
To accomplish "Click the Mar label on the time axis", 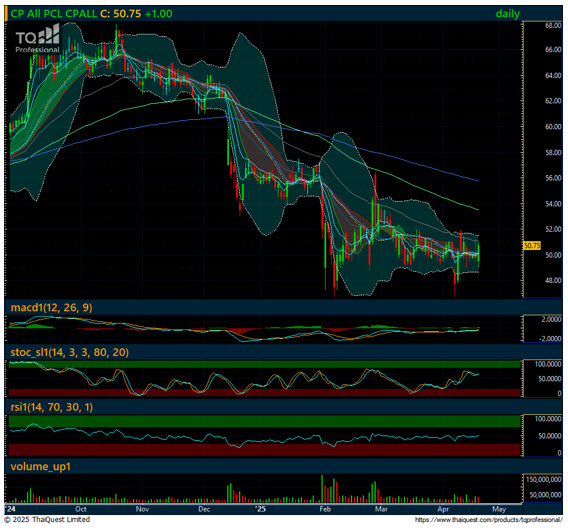I will [381, 509].
